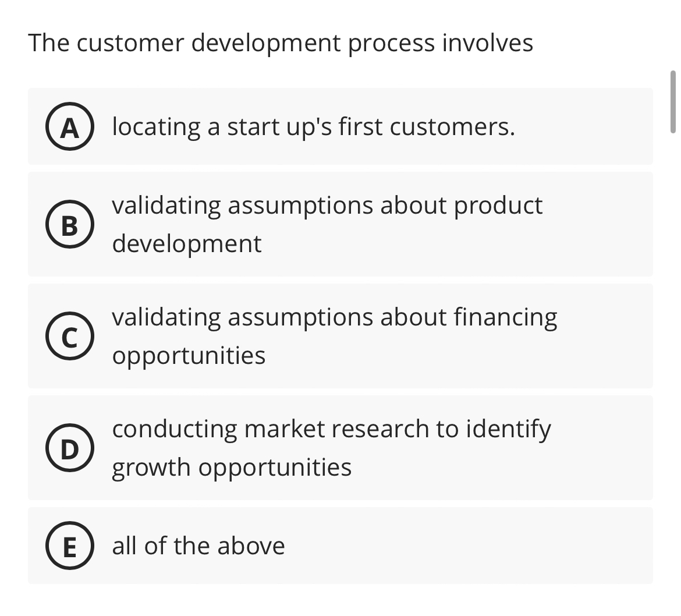681x616 pixels.
Task: Click the 'all of the above' answer text
Action: (198, 546)
